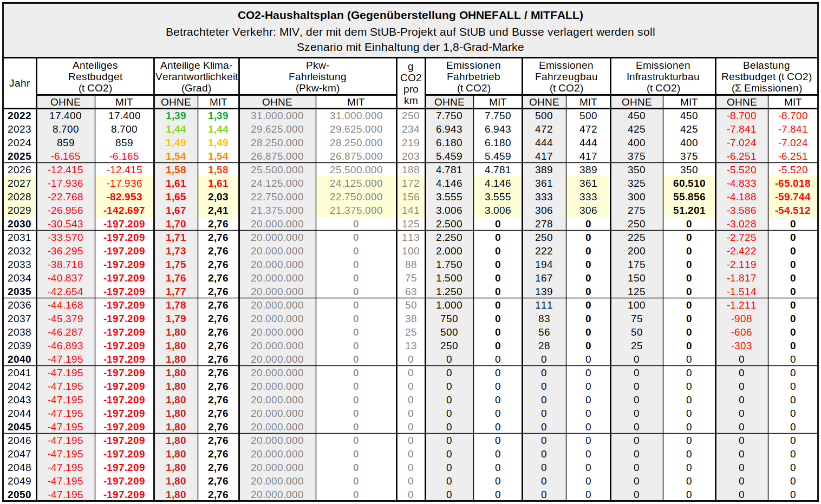Screen dimensions: 821x504
Task: Click the Fahrbetrieb value '1.750'
Action: pyautogui.click(x=449, y=265)
